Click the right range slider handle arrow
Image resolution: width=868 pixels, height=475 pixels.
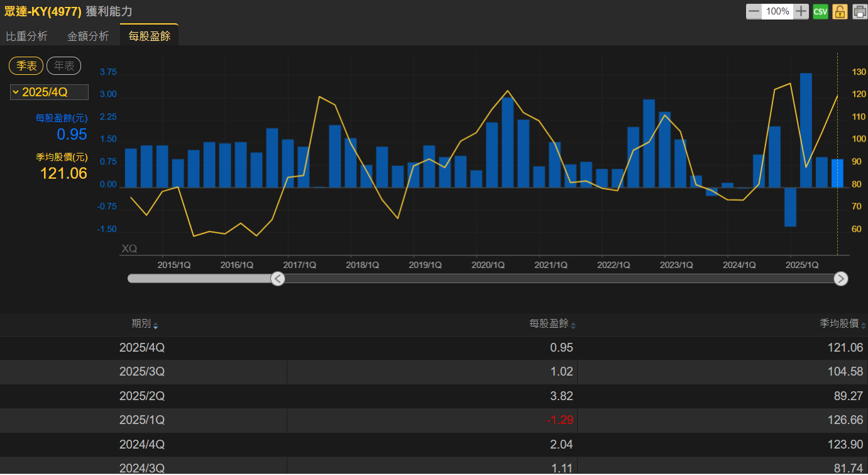[840, 279]
